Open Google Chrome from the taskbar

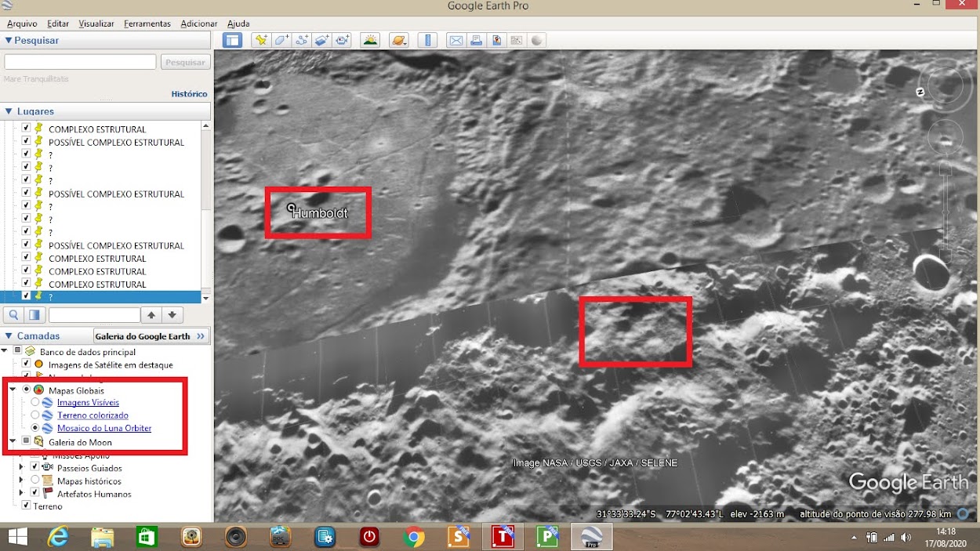click(x=414, y=537)
